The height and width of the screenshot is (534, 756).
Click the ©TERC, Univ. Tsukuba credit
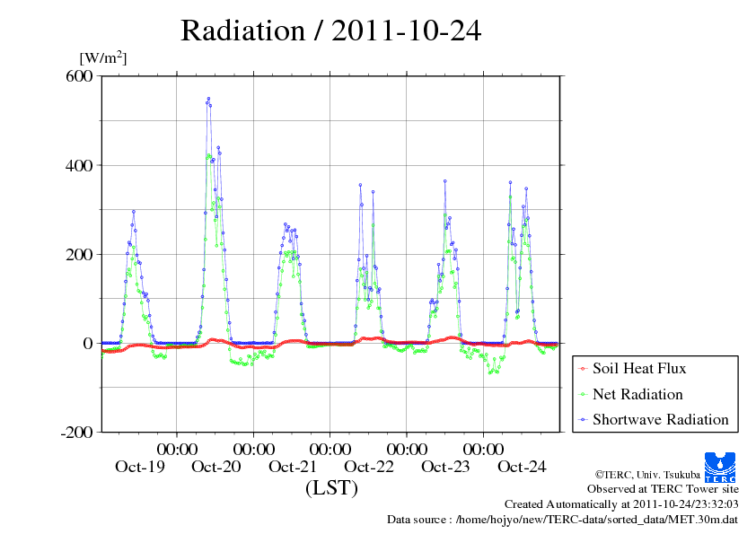point(647,475)
